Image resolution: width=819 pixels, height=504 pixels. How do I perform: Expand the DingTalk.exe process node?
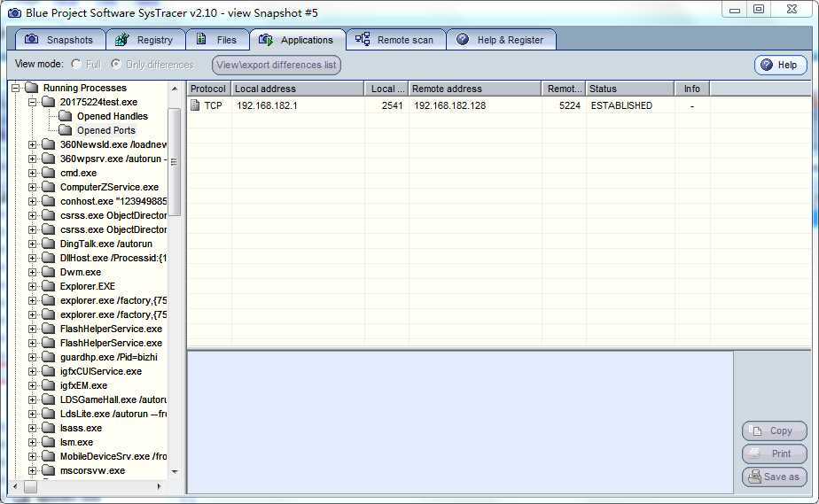pos(33,244)
